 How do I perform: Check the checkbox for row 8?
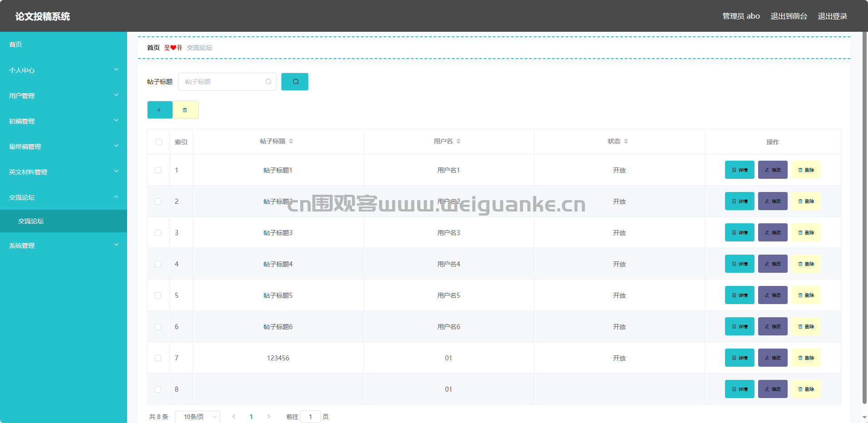(x=158, y=389)
